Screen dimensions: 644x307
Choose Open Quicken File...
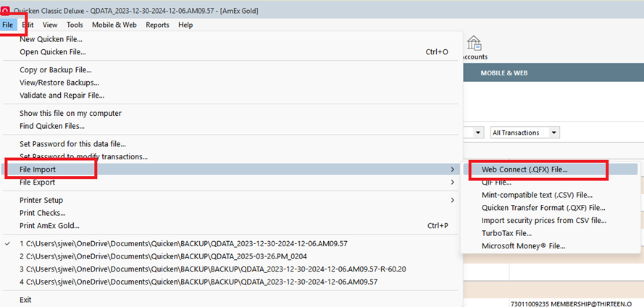point(53,52)
